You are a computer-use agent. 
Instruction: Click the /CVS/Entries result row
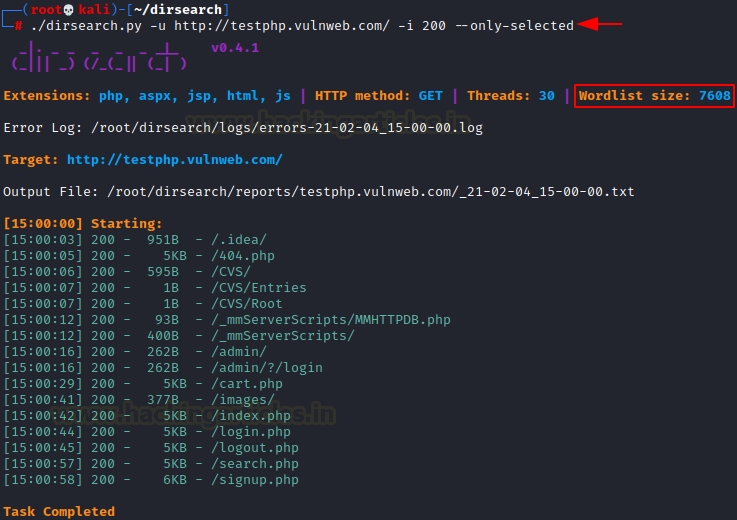pyautogui.click(x=155, y=288)
